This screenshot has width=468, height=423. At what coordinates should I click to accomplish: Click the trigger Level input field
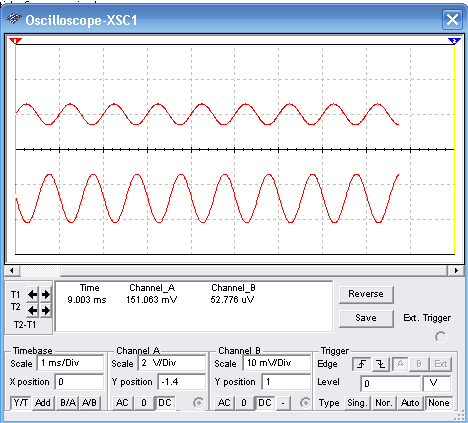(391, 383)
